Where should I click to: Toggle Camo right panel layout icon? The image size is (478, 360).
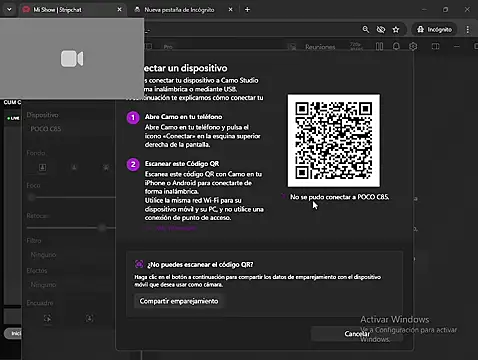[x=435, y=46]
